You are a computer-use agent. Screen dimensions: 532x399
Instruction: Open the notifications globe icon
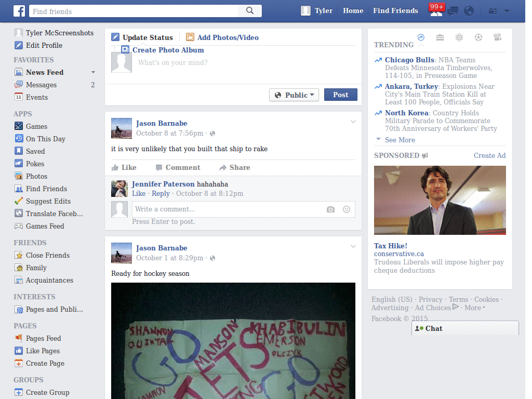tap(469, 11)
